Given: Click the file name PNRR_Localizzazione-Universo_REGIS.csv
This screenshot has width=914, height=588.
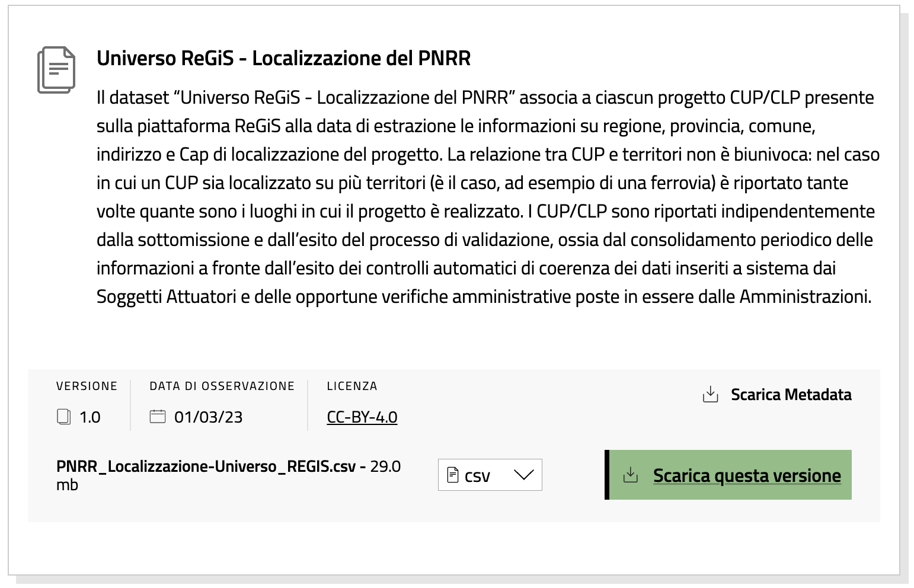Looking at the screenshot, I should tap(206, 466).
